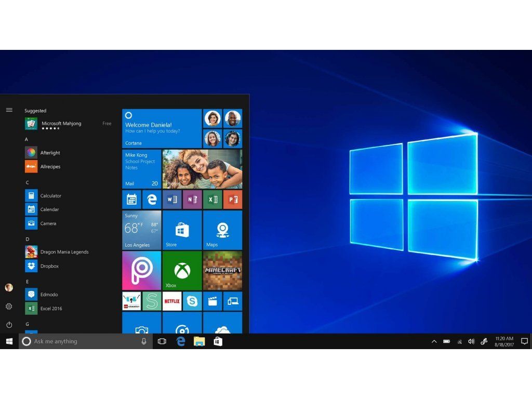Open the green S Sway tile
The height and width of the screenshot is (399, 532).
(x=152, y=301)
